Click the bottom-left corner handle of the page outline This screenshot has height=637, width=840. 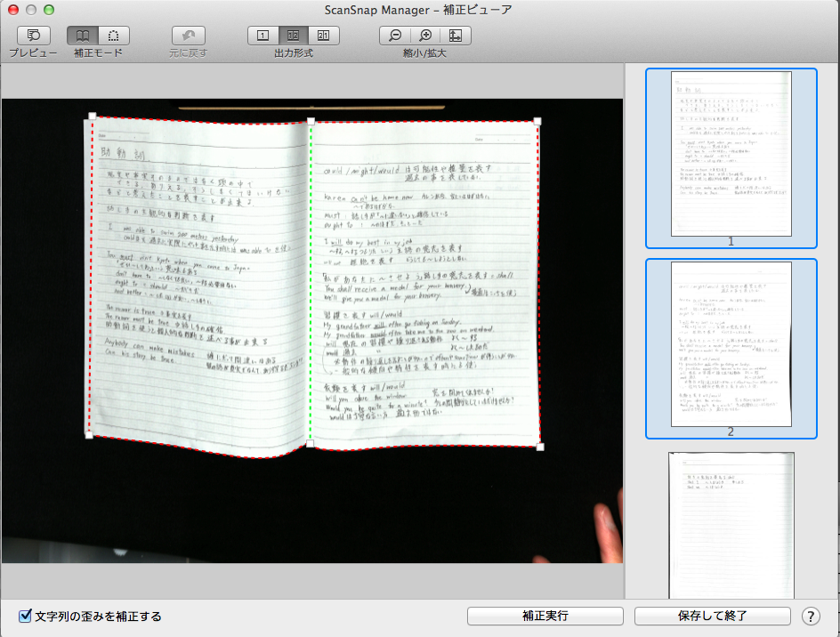[x=89, y=435]
